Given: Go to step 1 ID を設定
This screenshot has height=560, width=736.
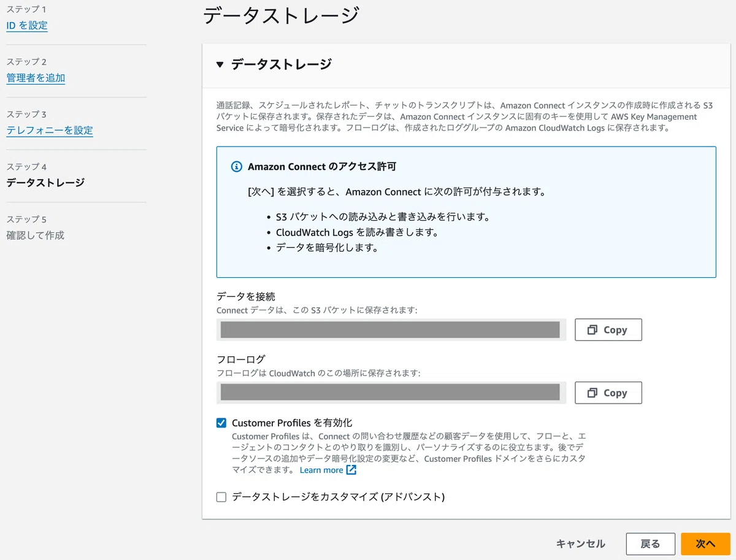Looking at the screenshot, I should click(27, 25).
